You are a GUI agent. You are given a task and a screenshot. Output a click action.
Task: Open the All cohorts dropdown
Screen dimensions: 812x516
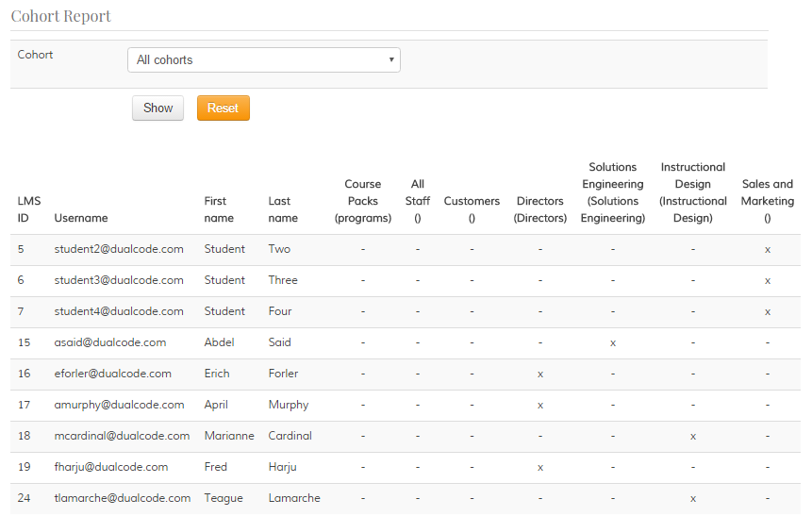pos(263,60)
